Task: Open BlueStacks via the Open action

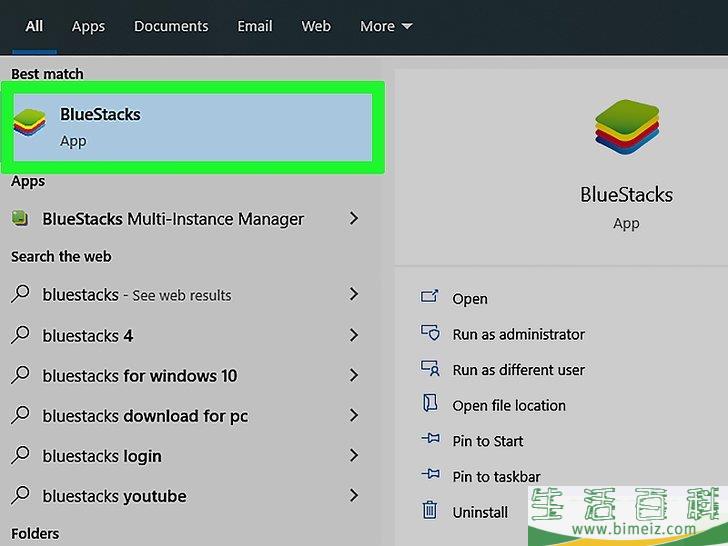Action: coord(470,299)
